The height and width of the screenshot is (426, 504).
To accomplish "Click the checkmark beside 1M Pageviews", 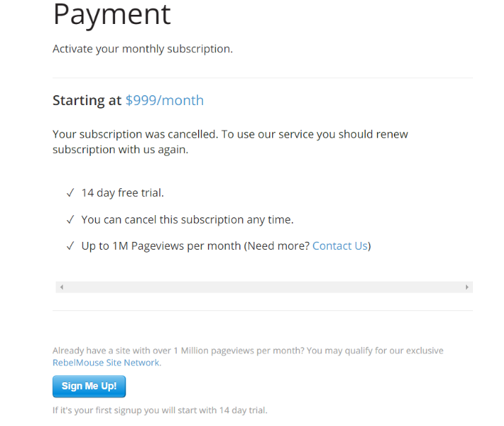I will point(70,246).
